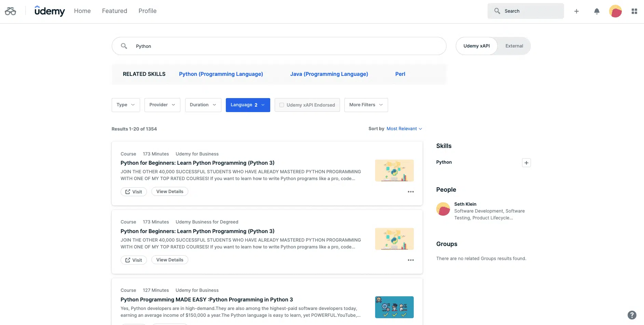Click the 'RELATED SKILLS' label
644x325 pixels.
point(144,74)
